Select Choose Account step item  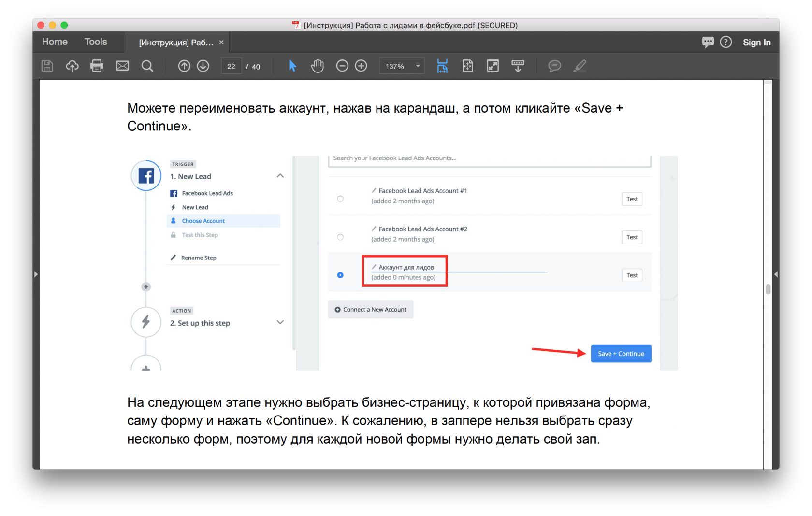tap(223, 221)
